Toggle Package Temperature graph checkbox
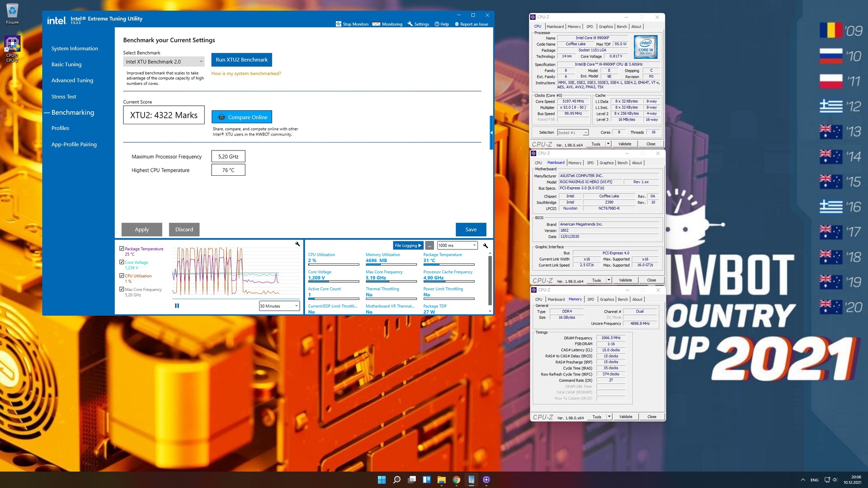 coord(122,249)
